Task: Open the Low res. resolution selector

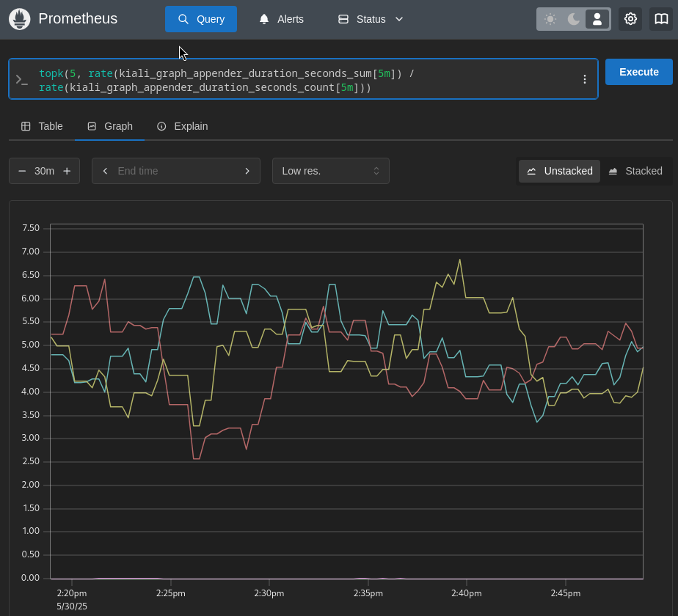Action: click(330, 171)
